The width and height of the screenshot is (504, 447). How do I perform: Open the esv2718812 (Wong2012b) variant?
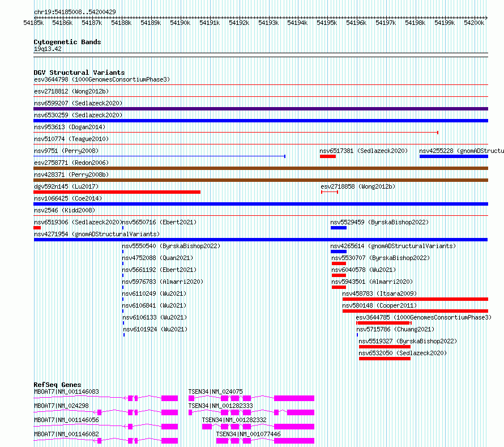click(71, 91)
